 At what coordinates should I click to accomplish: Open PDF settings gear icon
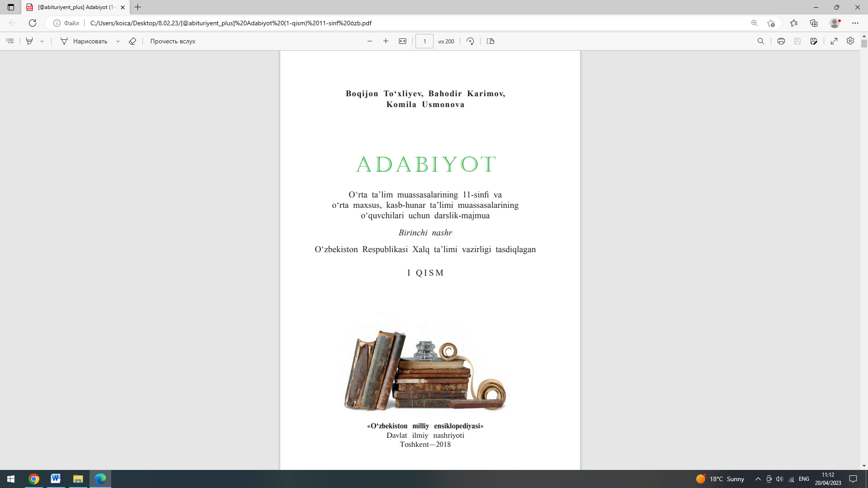point(850,41)
